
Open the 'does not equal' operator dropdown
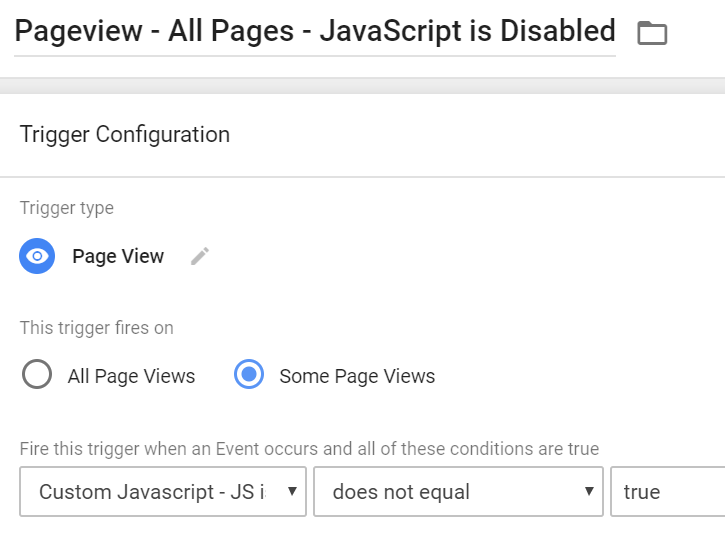(x=445, y=491)
